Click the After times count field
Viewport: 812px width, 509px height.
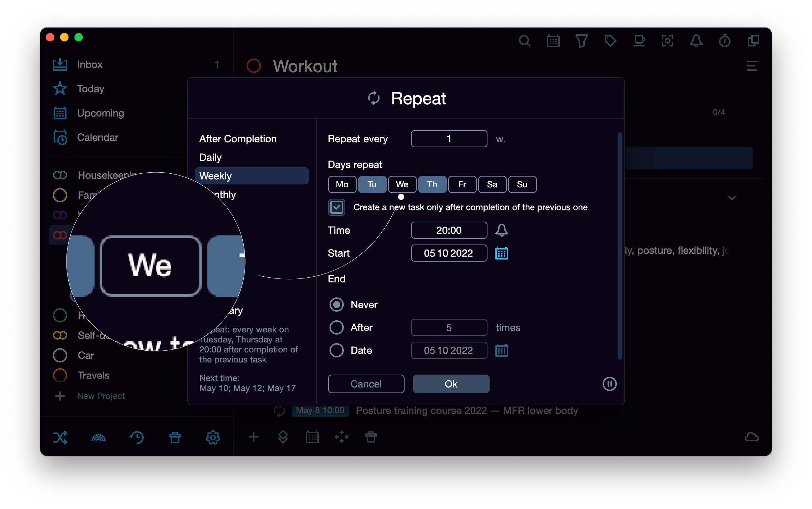(x=449, y=327)
